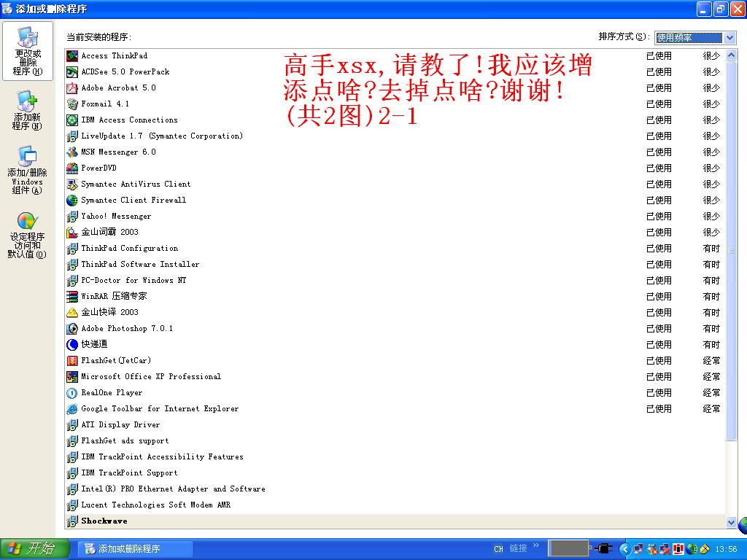Click the scroll down arrow of program list
This screenshot has height=560, width=747.
(x=731, y=522)
